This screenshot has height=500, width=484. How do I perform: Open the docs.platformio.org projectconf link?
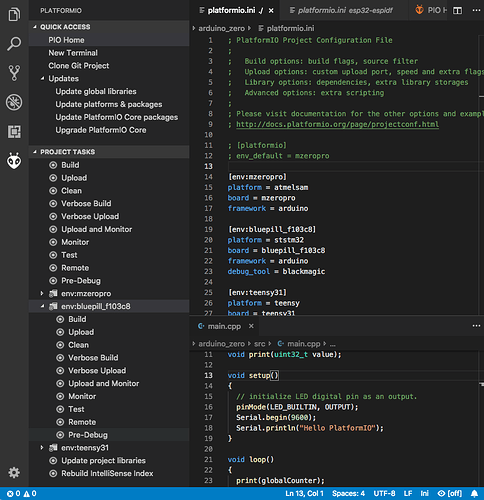click(337, 124)
